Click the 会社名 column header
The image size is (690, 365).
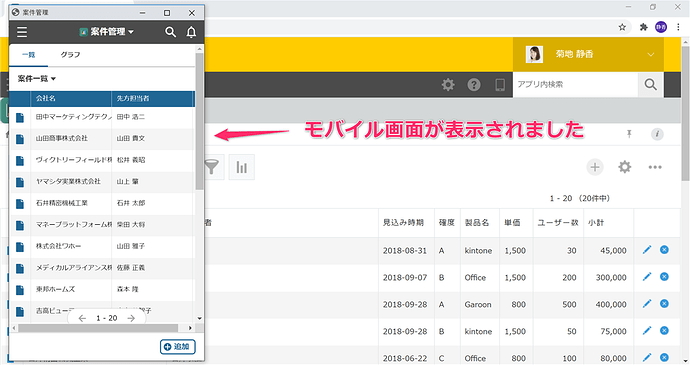tap(70, 98)
